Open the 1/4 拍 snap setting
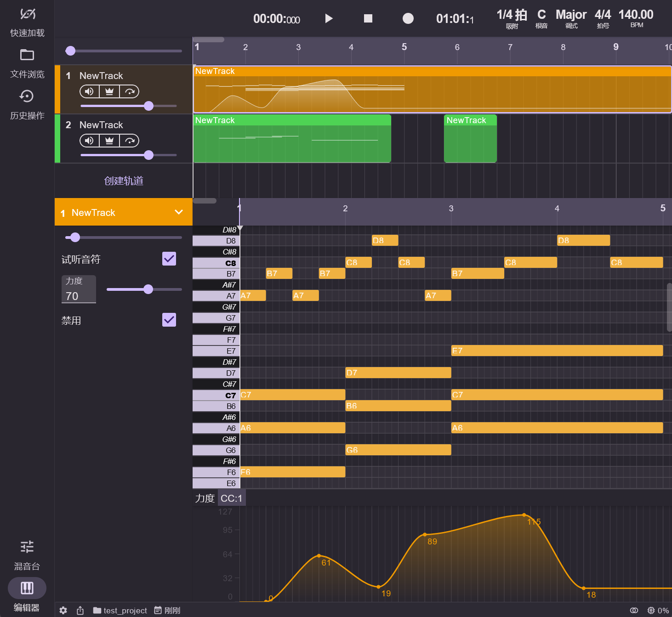Screen dimensions: 672x617 [512, 19]
